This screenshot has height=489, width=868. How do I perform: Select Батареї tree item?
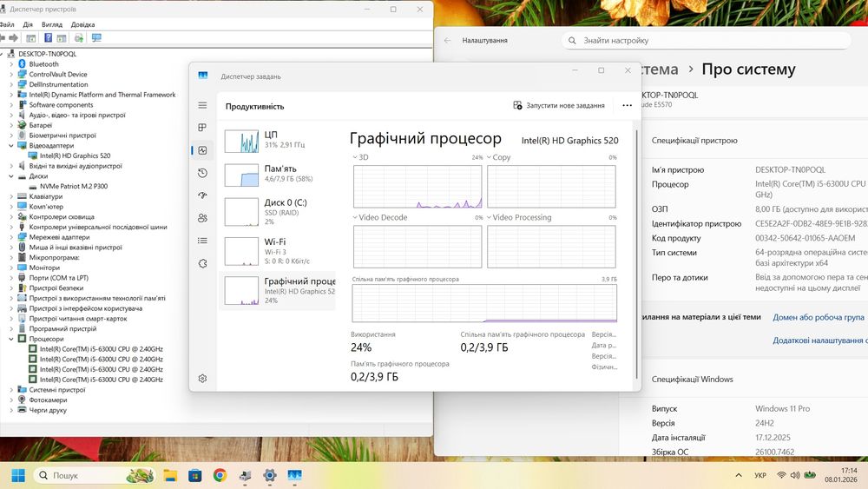41,125
